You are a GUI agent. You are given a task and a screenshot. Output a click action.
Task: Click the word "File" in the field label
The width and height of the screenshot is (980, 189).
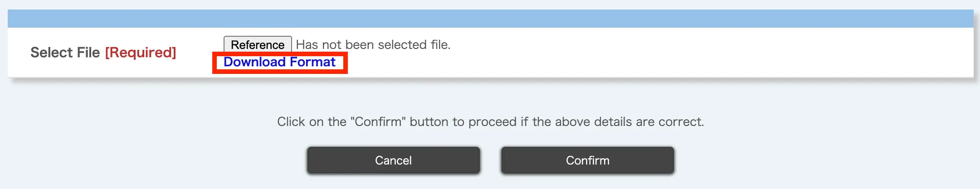[88, 53]
